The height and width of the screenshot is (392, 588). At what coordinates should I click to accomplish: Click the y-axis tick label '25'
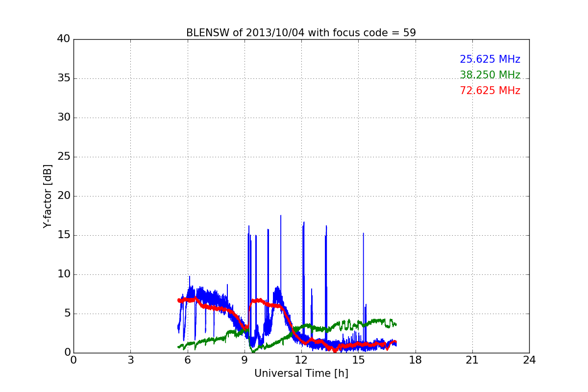pos(64,157)
